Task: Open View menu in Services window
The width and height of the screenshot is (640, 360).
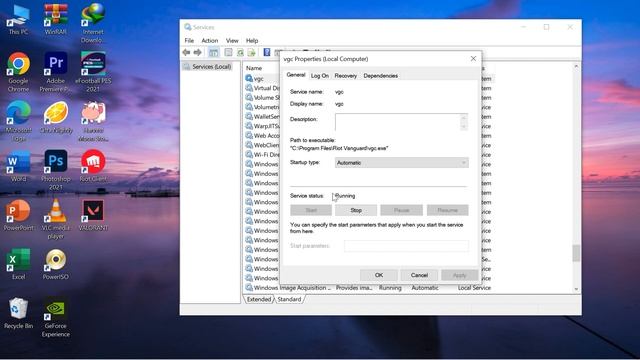Action: coord(232,40)
